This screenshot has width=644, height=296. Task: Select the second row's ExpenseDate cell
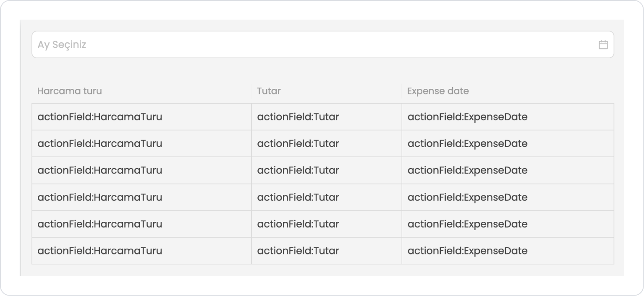click(467, 144)
